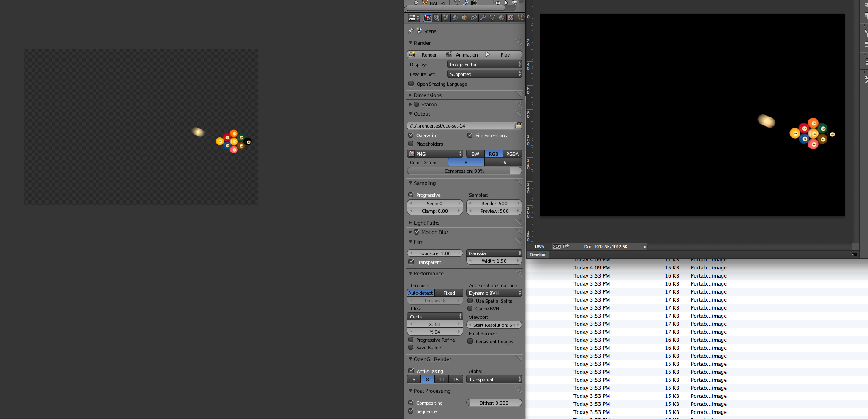Select the BW color mode tab
Viewport: 868px width, 419px height.
[x=475, y=154]
